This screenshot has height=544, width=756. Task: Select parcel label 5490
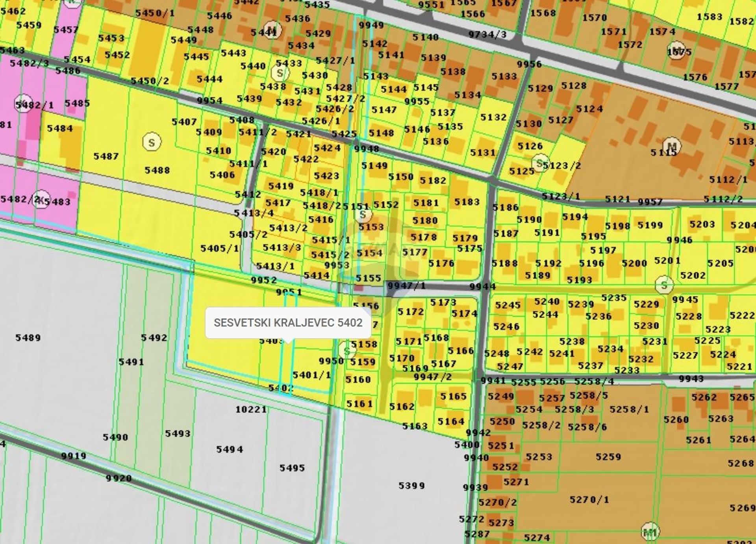pyautogui.click(x=115, y=437)
